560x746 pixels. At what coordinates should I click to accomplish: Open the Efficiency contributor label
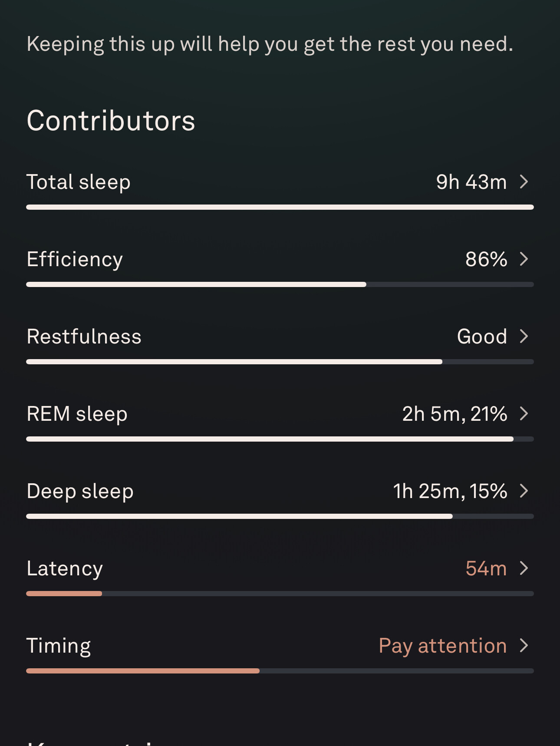tap(75, 260)
